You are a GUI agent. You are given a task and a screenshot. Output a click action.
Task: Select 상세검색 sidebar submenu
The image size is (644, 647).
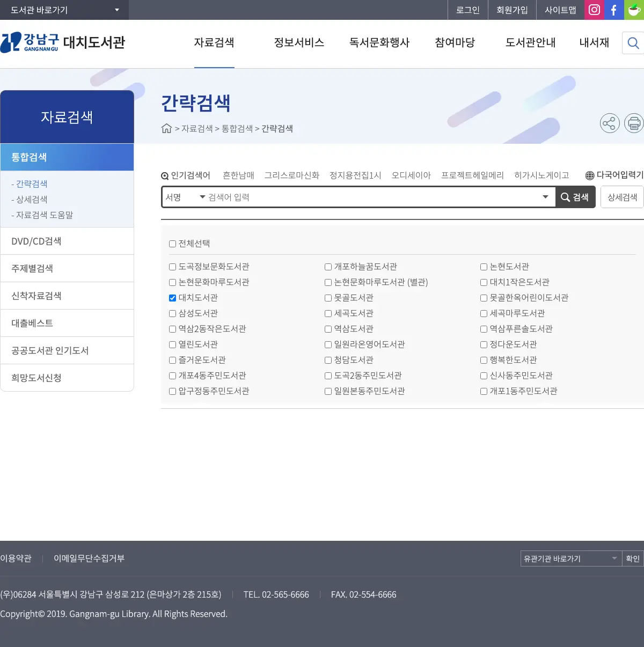tap(30, 199)
